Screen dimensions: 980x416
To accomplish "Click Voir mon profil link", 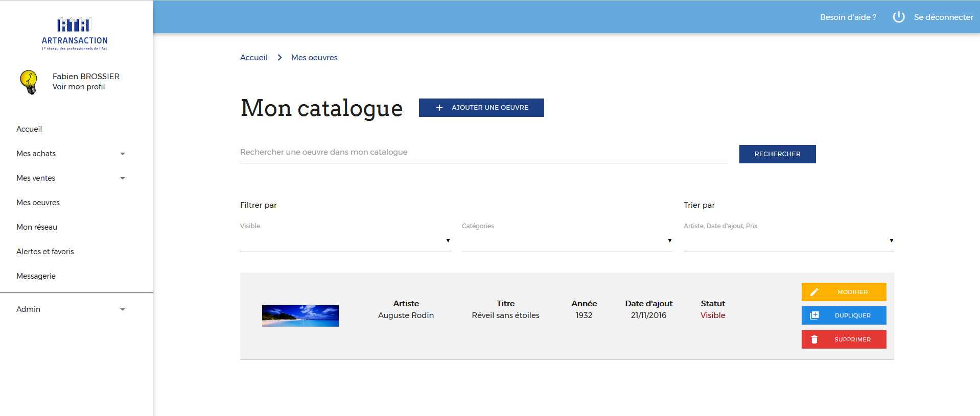I will (x=79, y=87).
